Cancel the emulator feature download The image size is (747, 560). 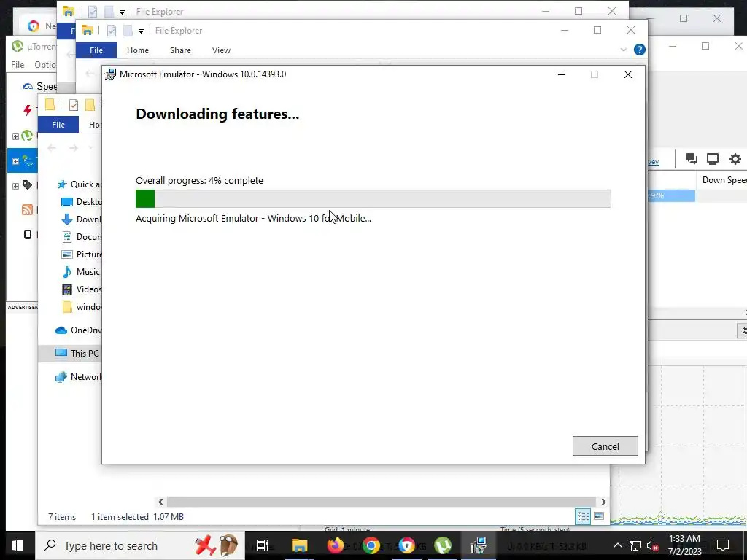pyautogui.click(x=605, y=446)
